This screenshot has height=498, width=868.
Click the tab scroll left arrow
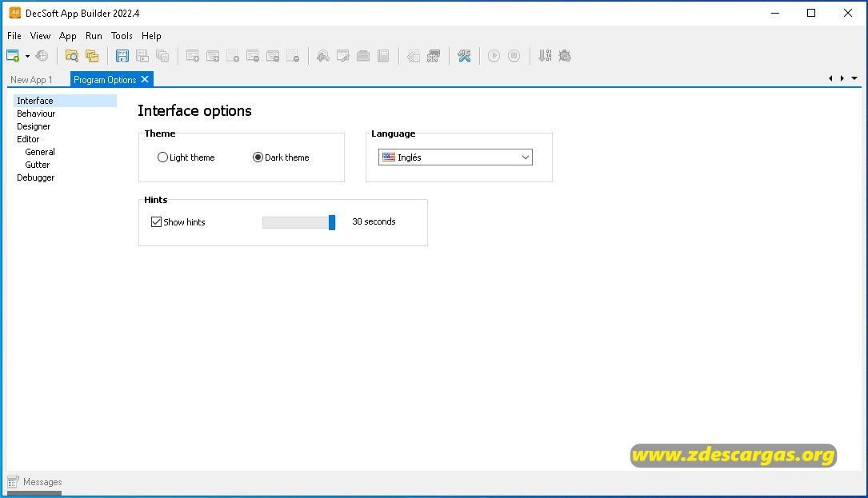(830, 78)
